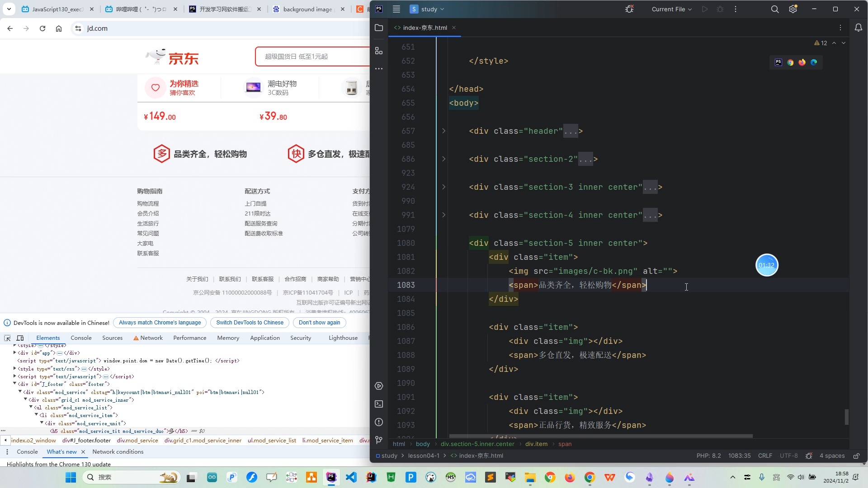Click the 4 spaces indent status
The image size is (868, 488).
click(832, 456)
